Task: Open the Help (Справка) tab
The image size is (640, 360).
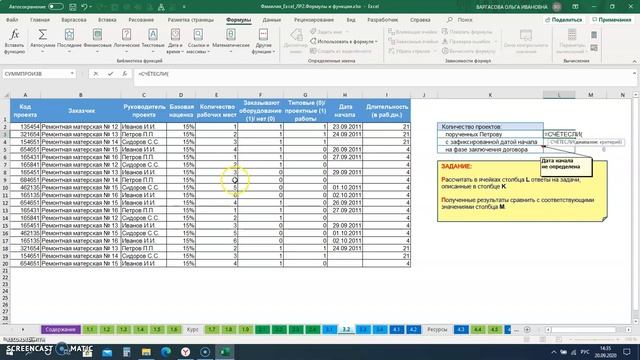Action: 420,20
